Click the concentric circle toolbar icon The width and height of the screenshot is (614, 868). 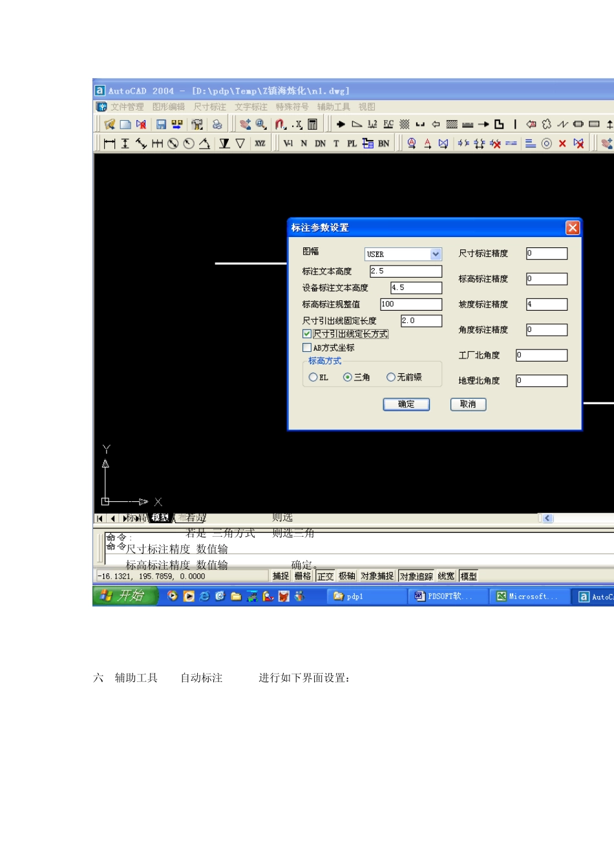(547, 143)
